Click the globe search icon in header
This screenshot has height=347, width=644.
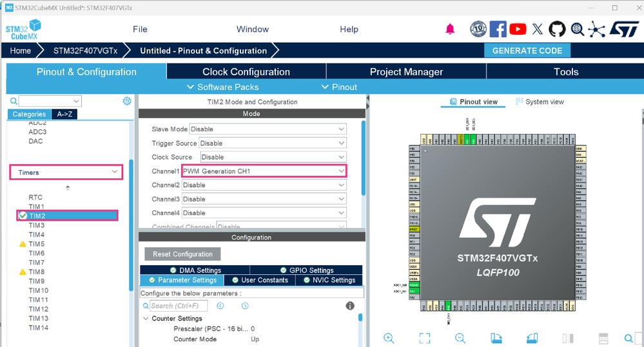pos(577,29)
